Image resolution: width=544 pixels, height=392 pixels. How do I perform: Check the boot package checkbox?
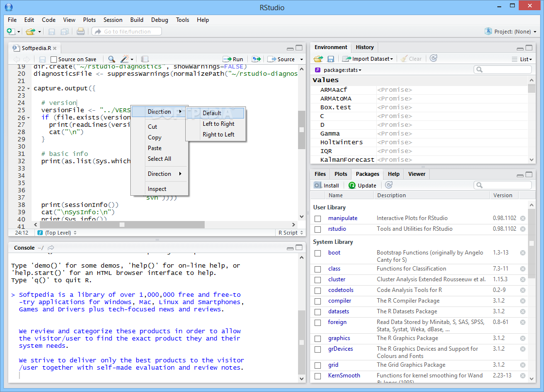point(318,254)
